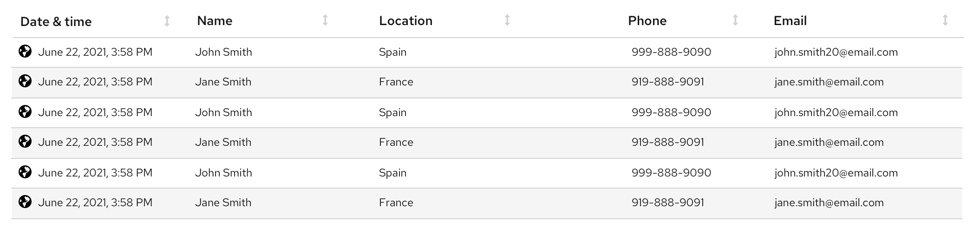Click the Location column header label
This screenshot has width=980, height=235.
click(x=405, y=21)
